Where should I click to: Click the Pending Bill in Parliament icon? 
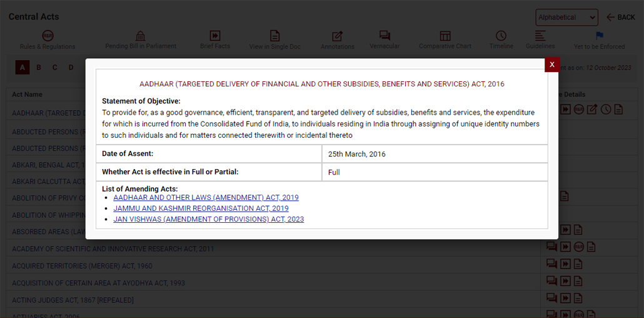point(141,36)
